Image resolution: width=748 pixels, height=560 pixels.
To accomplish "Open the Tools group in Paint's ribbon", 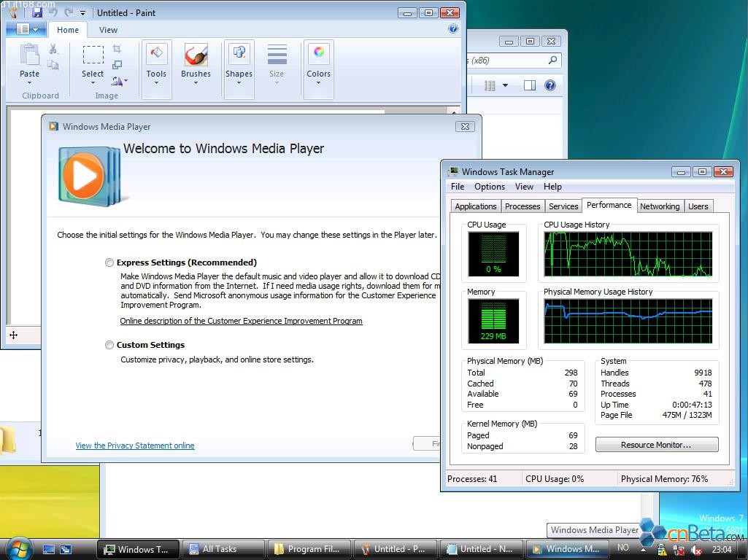I will (x=156, y=69).
